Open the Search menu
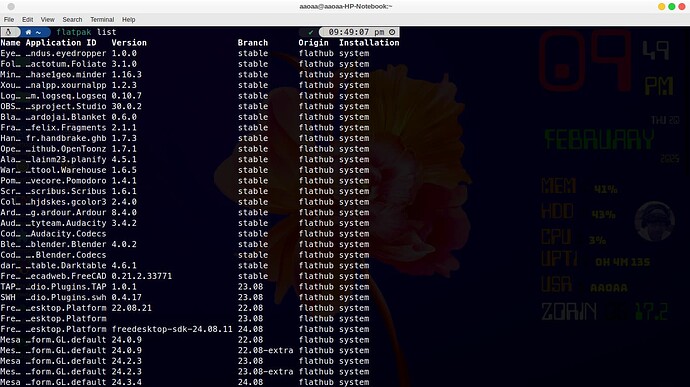This screenshot has width=690, height=387. (72, 19)
